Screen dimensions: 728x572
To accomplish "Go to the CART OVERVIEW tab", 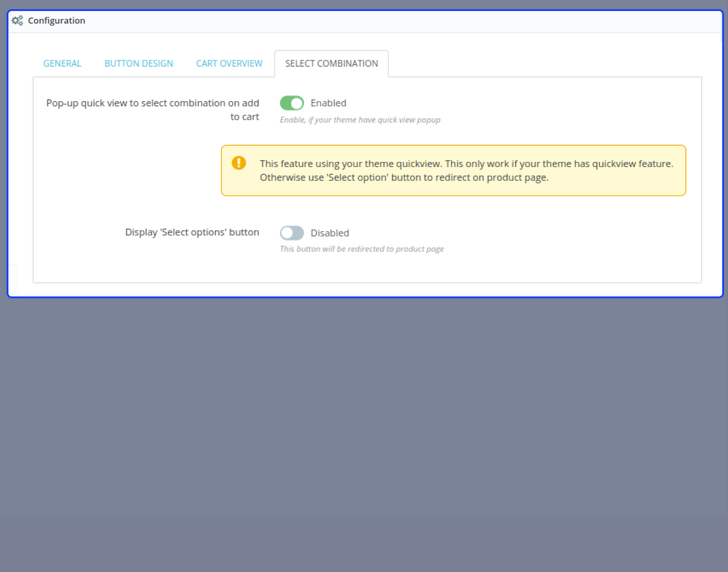I will coord(229,64).
